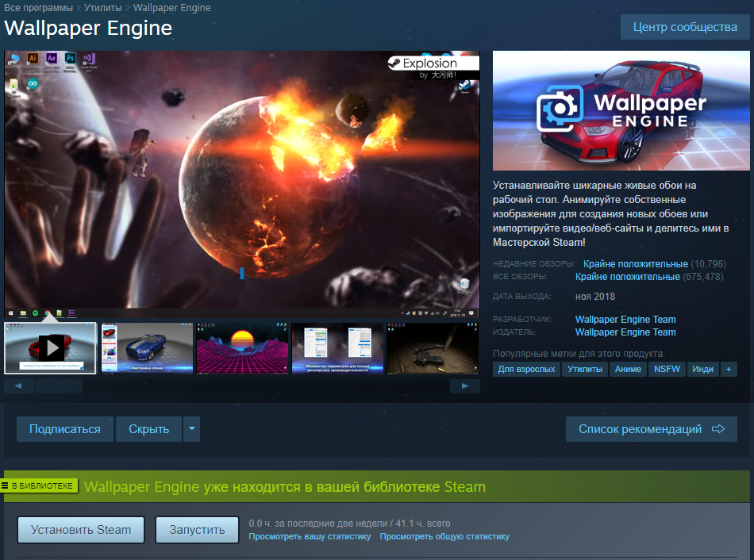Select the NSFW tag

(667, 369)
